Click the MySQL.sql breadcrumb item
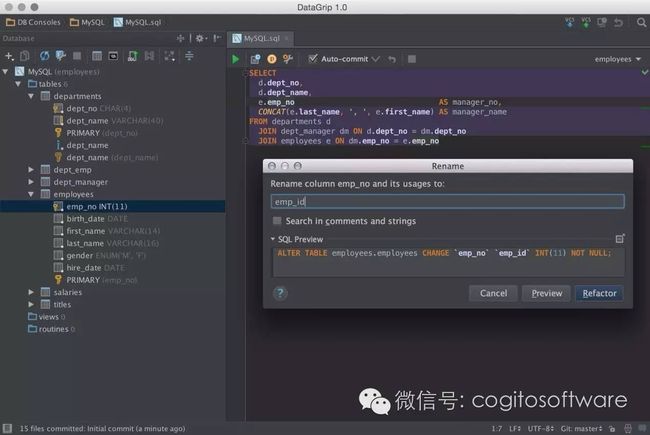The width and height of the screenshot is (650, 435). pyautogui.click(x=138, y=22)
